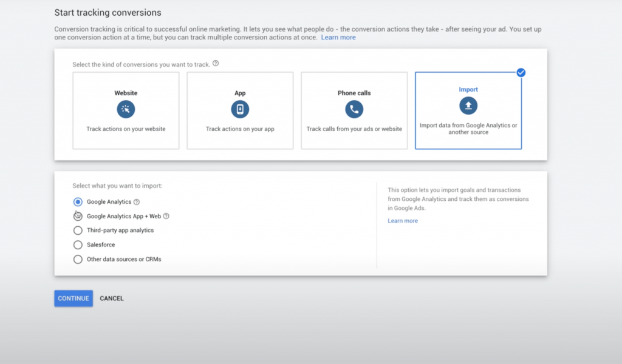Click the App smartphone icon

240,109
